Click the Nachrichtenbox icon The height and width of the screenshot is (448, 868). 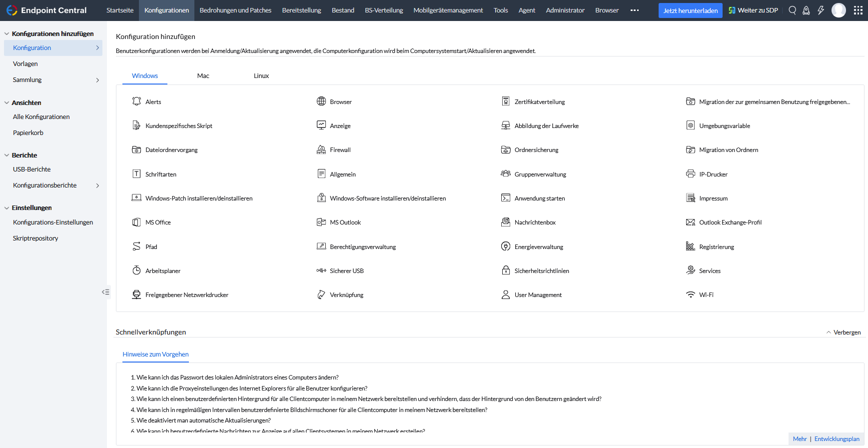coord(506,222)
